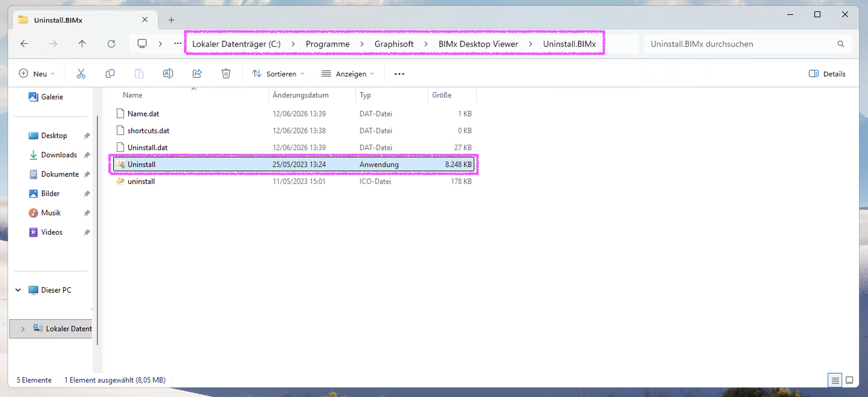This screenshot has width=868, height=397.
Task: Collapse the Dieser PC tree node
Action: pos(18,290)
